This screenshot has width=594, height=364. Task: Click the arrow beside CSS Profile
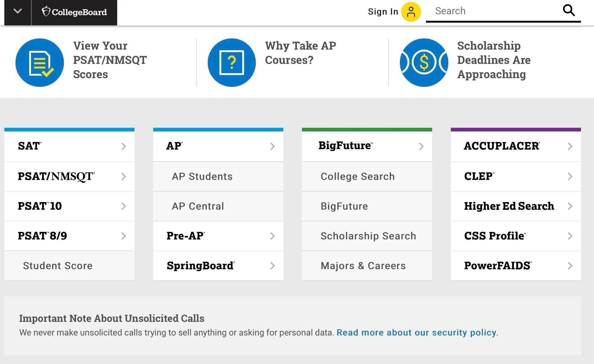tap(570, 236)
